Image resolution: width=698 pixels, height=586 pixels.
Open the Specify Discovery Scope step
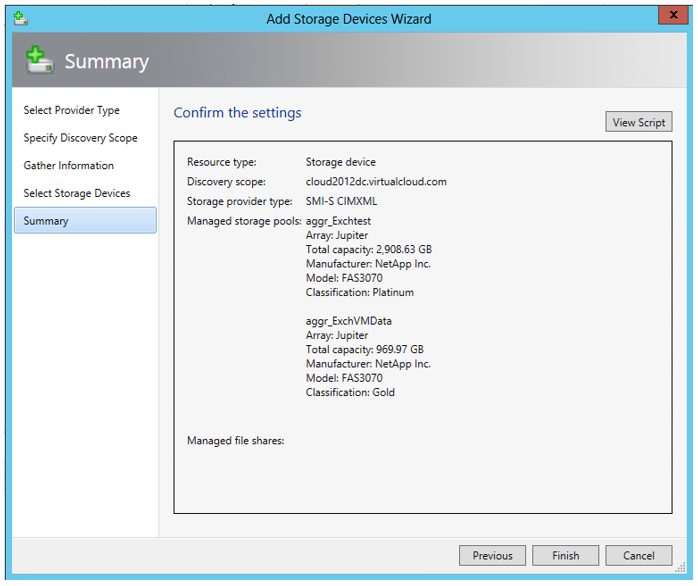[80, 138]
